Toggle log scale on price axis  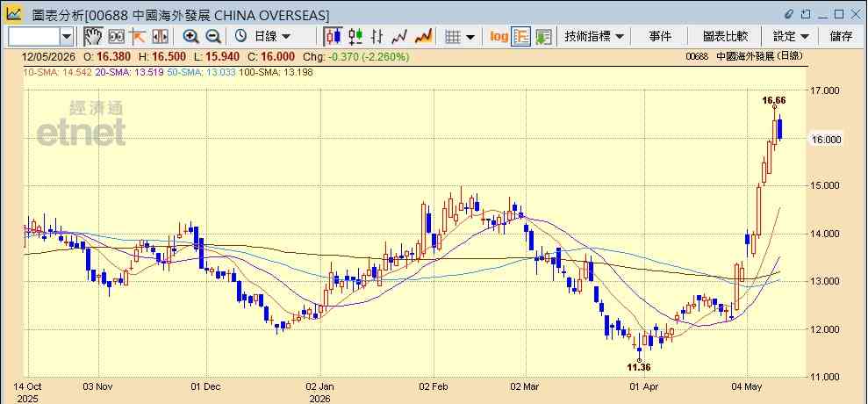499,37
